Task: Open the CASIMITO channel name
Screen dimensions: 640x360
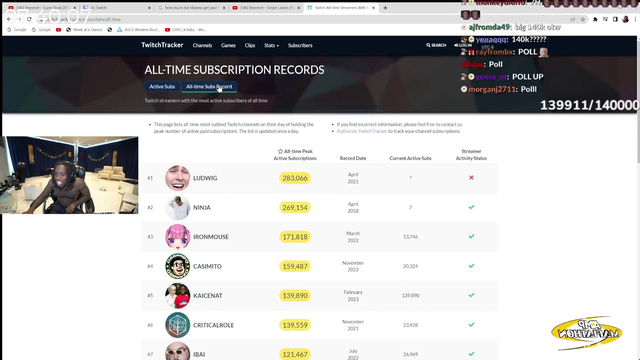Action: (x=207, y=266)
